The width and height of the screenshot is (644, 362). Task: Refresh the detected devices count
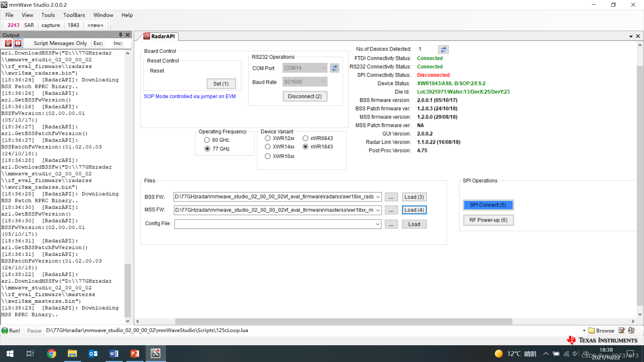[x=443, y=50]
